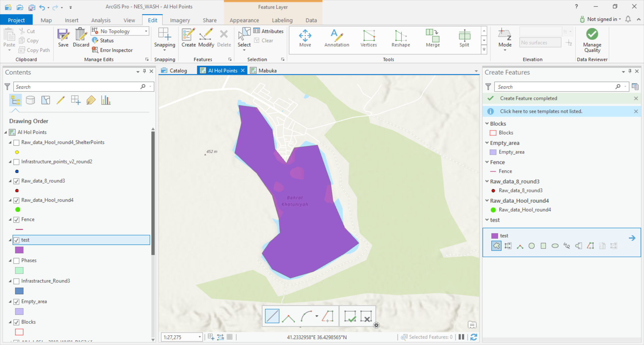Collapse the Raw_data_8_round3 template group
This screenshot has width=644, height=345.
[x=487, y=181]
